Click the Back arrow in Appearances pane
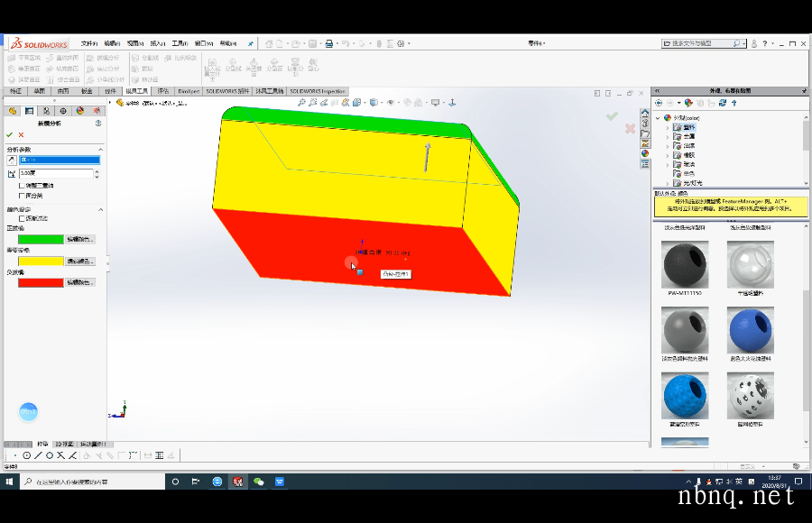This screenshot has width=812, height=523. click(659, 103)
